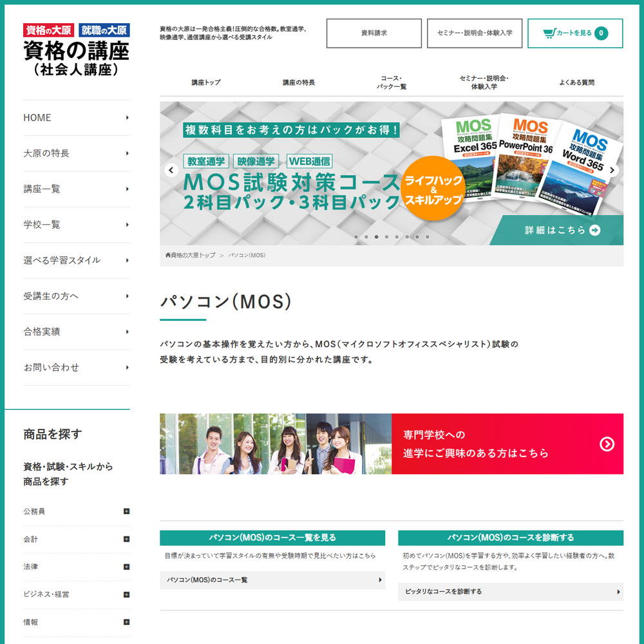The height and width of the screenshot is (644, 644).
Task: Click the パソコン(MOS) breadcrumb text
Action: [247, 255]
